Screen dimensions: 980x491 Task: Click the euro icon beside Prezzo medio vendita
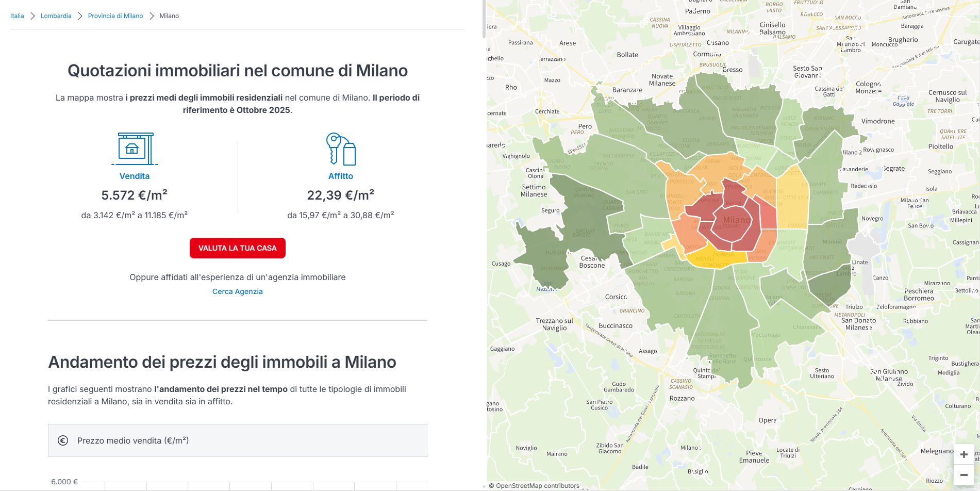tap(63, 440)
